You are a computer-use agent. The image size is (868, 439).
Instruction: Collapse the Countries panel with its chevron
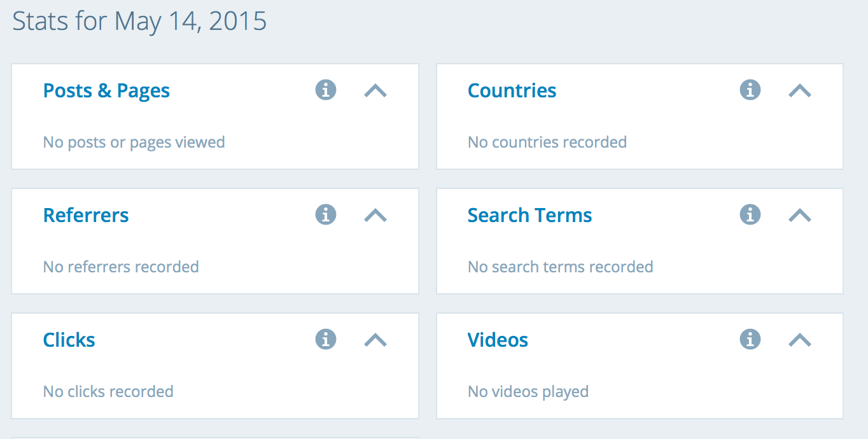tap(800, 91)
